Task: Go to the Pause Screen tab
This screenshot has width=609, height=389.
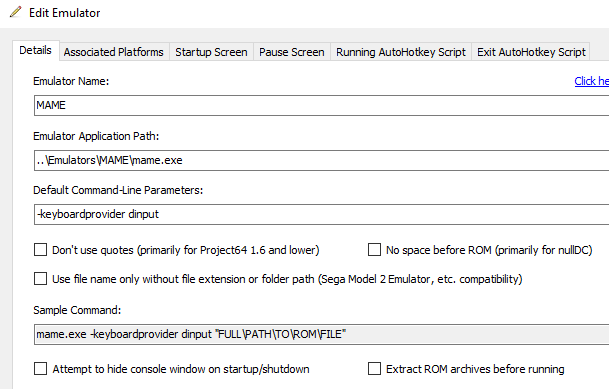Action: click(x=291, y=52)
